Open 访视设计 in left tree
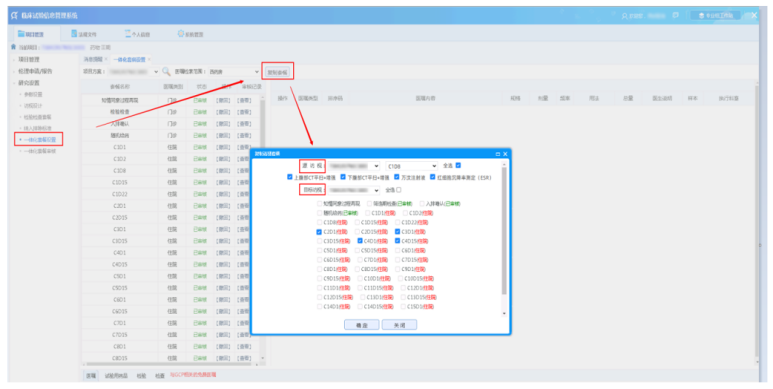This screenshot has width=773, height=389. point(33,106)
